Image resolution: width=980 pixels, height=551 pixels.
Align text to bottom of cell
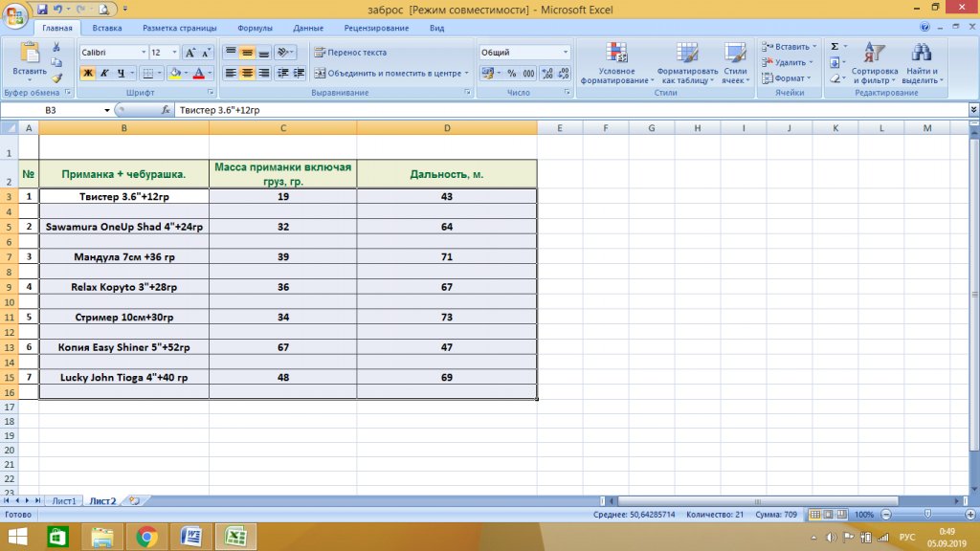(264, 53)
